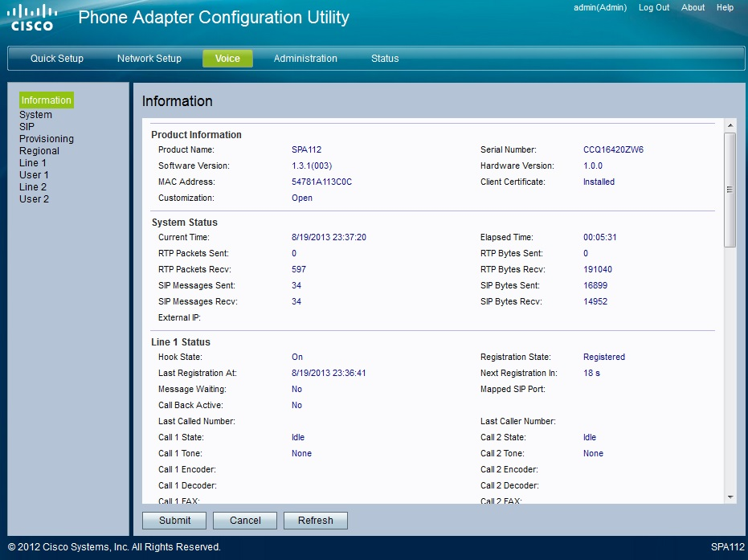Click the Product Information heading

pos(196,134)
